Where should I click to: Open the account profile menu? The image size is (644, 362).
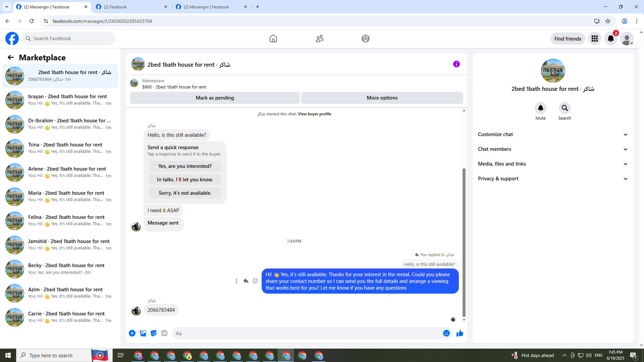tap(627, 39)
